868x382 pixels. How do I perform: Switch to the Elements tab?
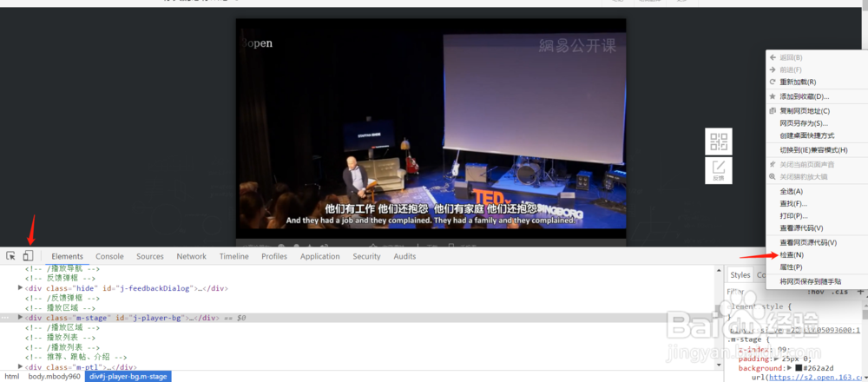point(67,256)
